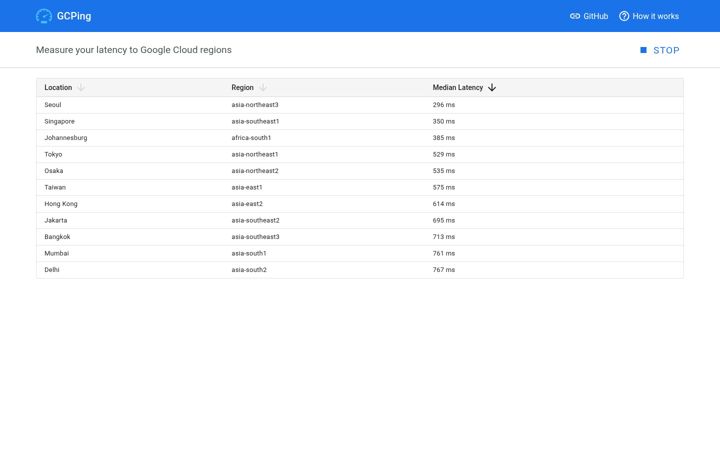
Task: Click the active sort arrow beside Median Latency
Action: 492,87
